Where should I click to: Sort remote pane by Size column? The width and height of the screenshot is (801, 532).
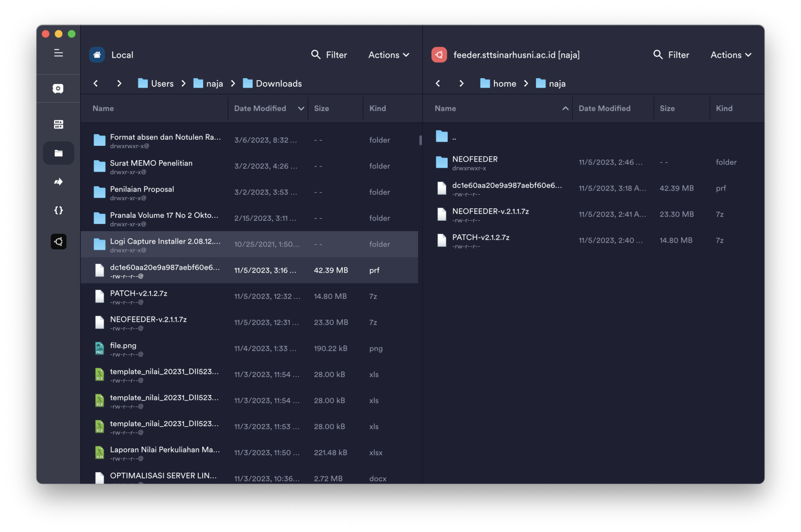667,109
